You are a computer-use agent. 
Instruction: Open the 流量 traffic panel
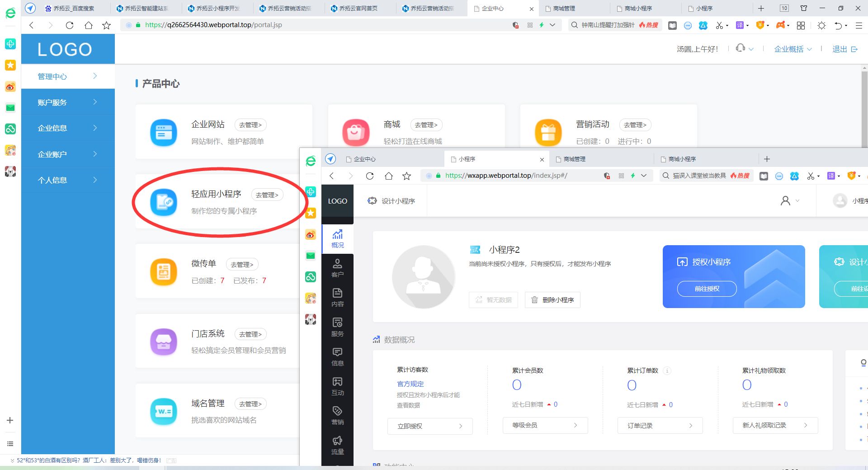coord(337,445)
